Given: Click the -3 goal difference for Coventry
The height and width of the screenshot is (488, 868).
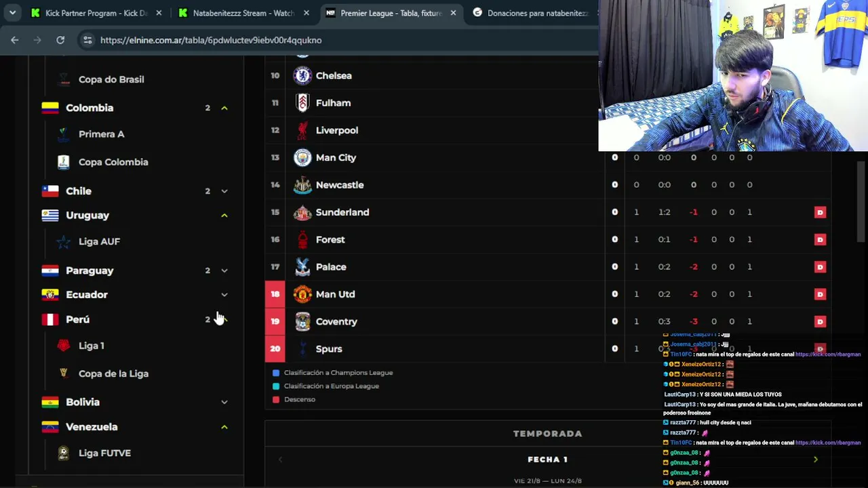Looking at the screenshot, I should pyautogui.click(x=693, y=321).
